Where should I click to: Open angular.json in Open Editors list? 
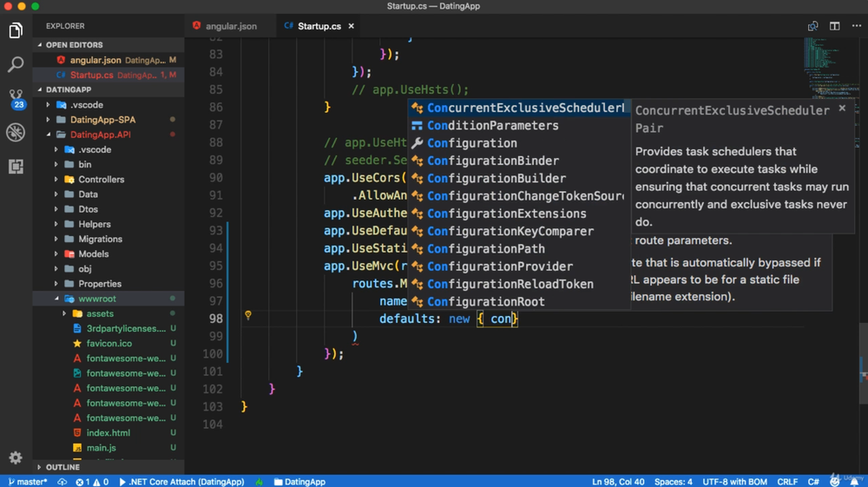108,60
